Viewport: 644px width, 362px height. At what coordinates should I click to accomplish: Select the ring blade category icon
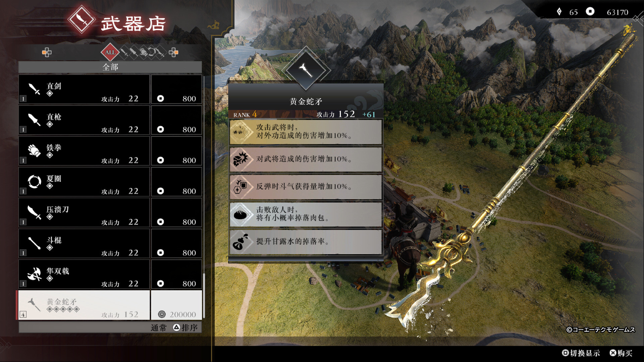tap(152, 52)
